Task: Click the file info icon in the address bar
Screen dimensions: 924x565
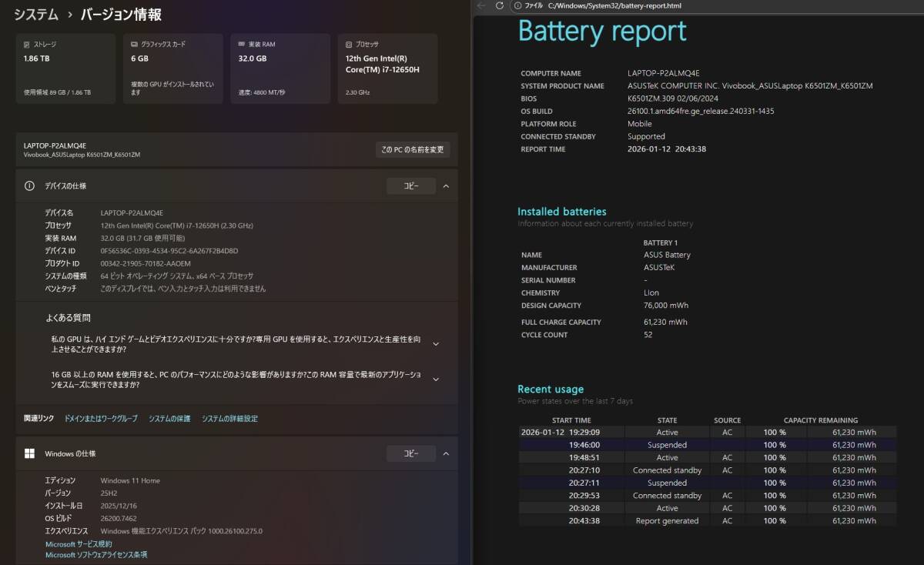Action: [518, 5]
